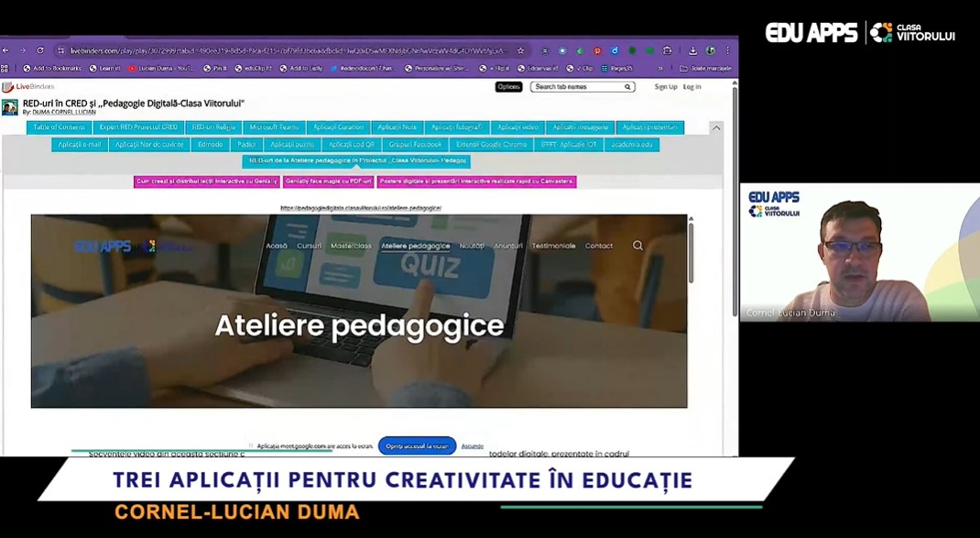Open the pedagogiedigitala.clasaviitorului.ro link above the frame
This screenshot has width=980, height=538.
coord(361,208)
